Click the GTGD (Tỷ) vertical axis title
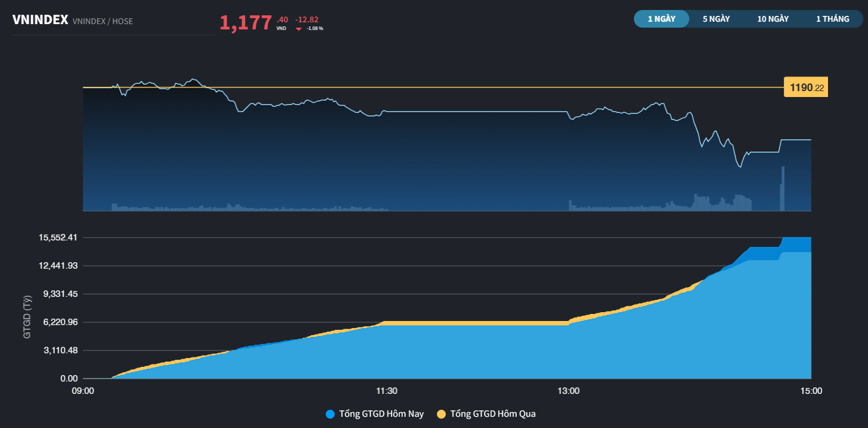 pos(26,317)
